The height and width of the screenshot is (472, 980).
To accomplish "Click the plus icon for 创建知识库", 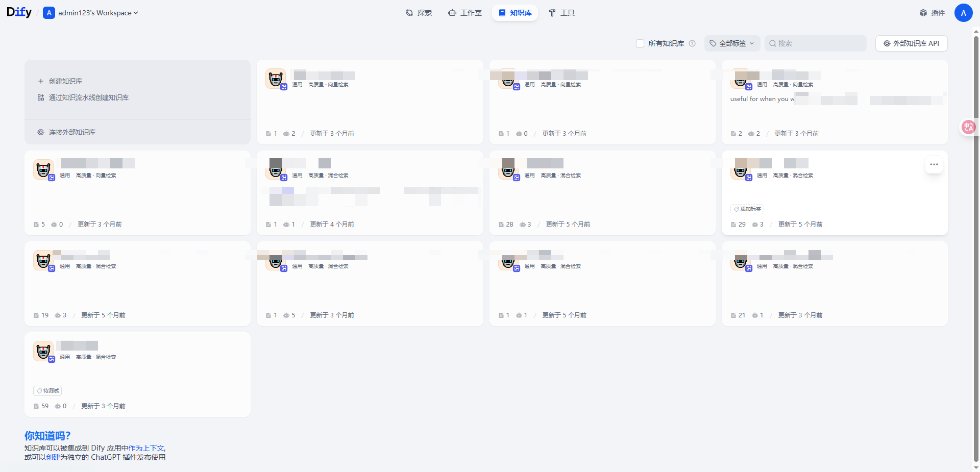I will (41, 81).
